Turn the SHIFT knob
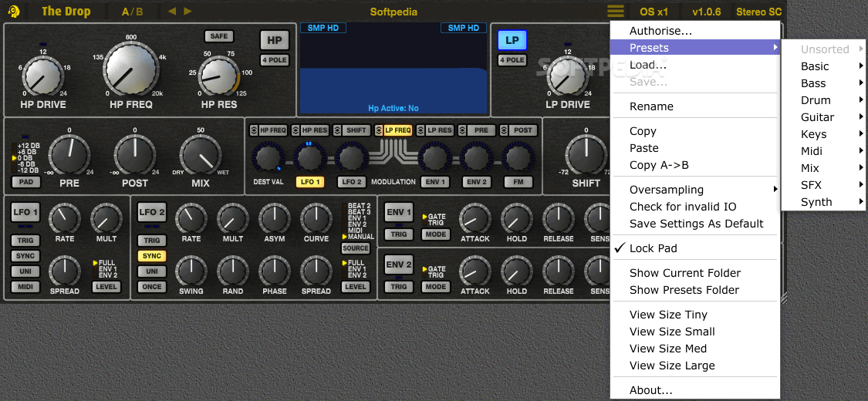The height and width of the screenshot is (401, 868). 586,155
